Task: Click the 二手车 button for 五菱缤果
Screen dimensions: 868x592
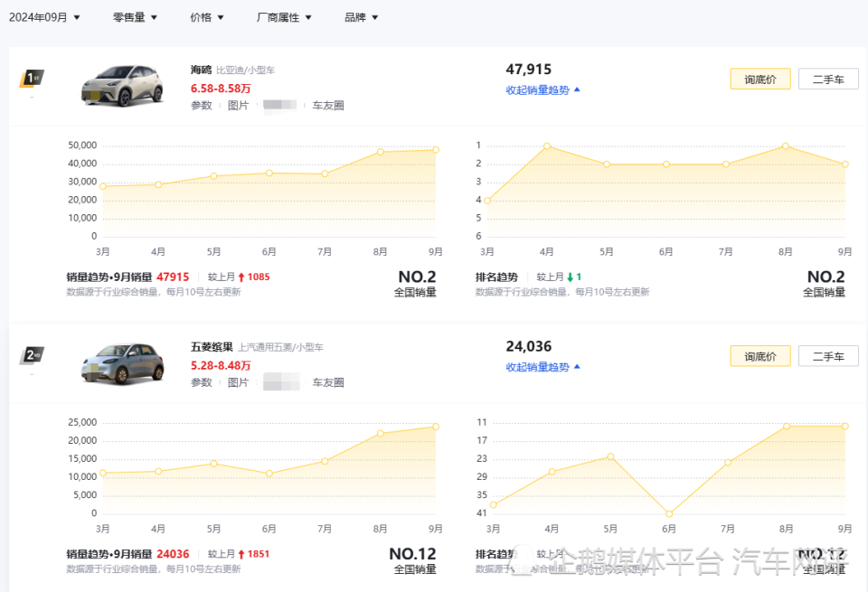Action: point(828,356)
